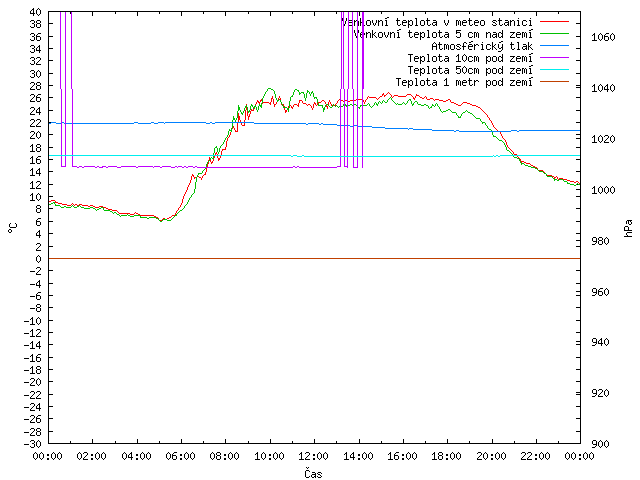640x480 pixels.
Task: Click the '1020' pressure axis label
Action: point(603,139)
